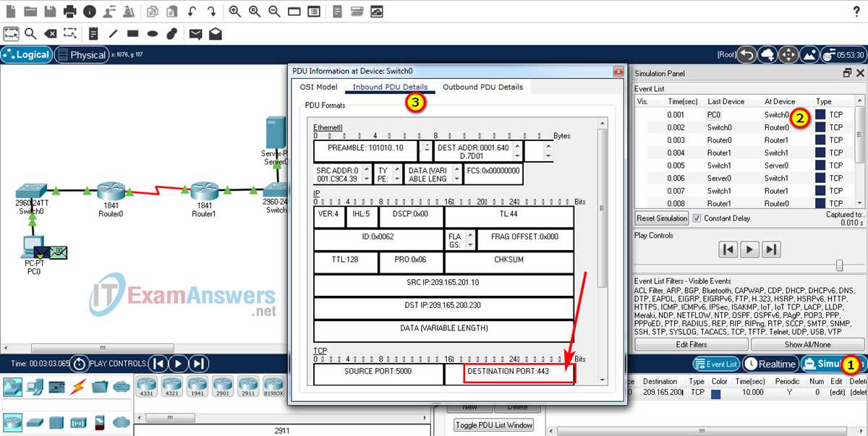Capture forward in Simulation Panel play controls
Viewport: 868px width, 436px height.
[x=771, y=249]
